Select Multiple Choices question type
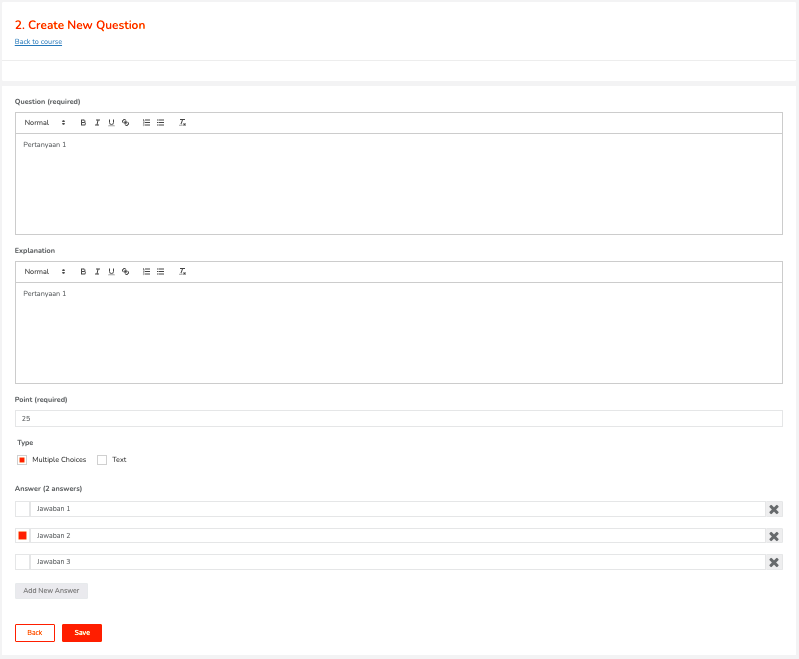799x659 pixels. click(x=22, y=460)
